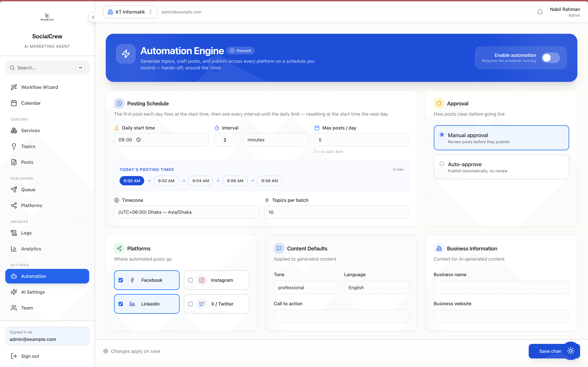This screenshot has height=367, width=588.
Task: Click the search magnifier icon
Action: (12, 68)
